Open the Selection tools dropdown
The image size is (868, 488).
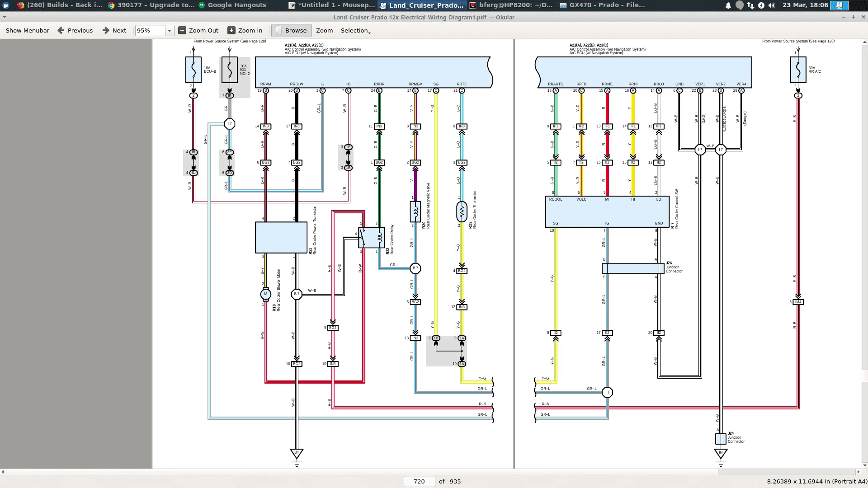point(355,30)
